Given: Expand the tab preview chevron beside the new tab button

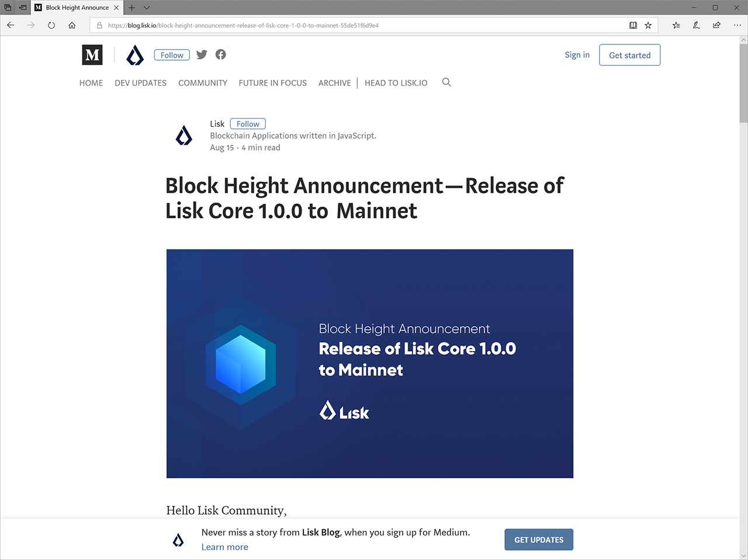Looking at the screenshot, I should click(x=146, y=8).
